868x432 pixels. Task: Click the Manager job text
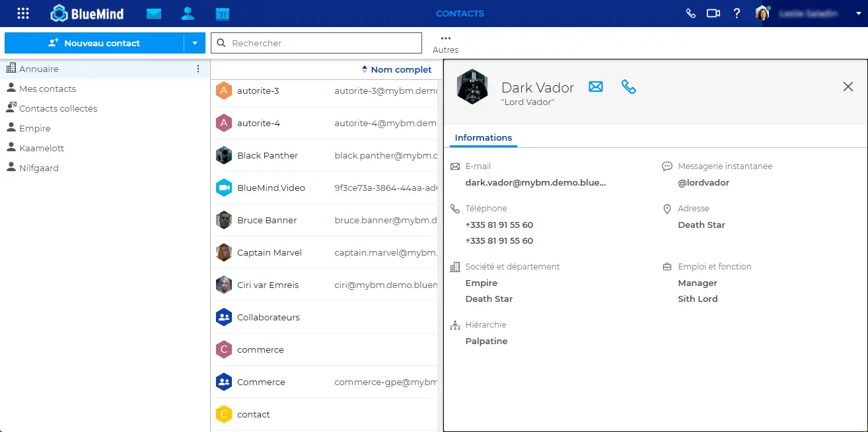698,283
